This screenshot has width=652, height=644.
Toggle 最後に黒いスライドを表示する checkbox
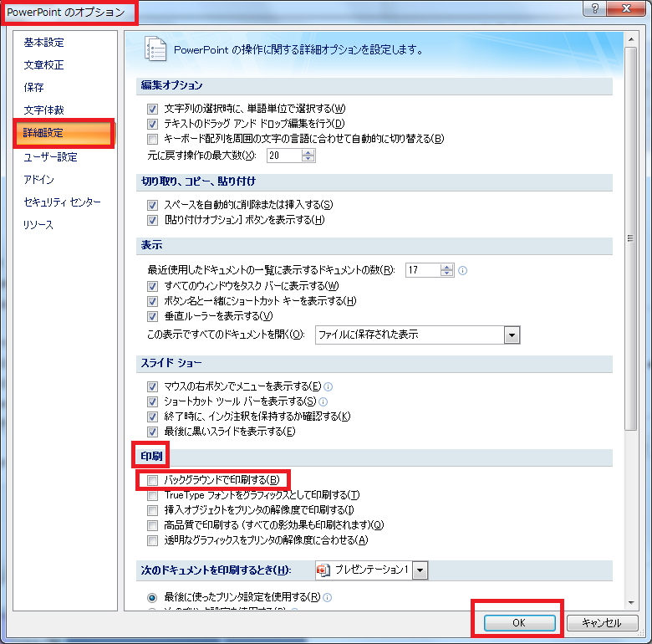click(x=153, y=432)
